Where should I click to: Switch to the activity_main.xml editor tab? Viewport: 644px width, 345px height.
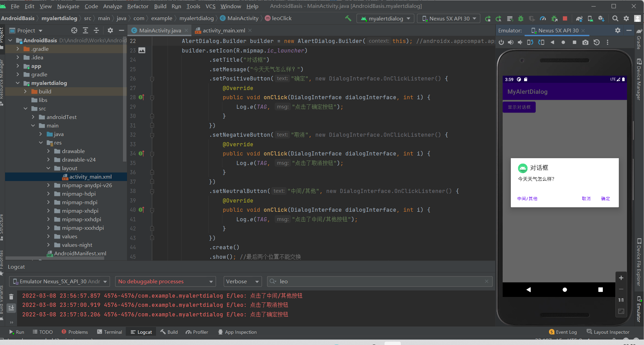coord(223,31)
